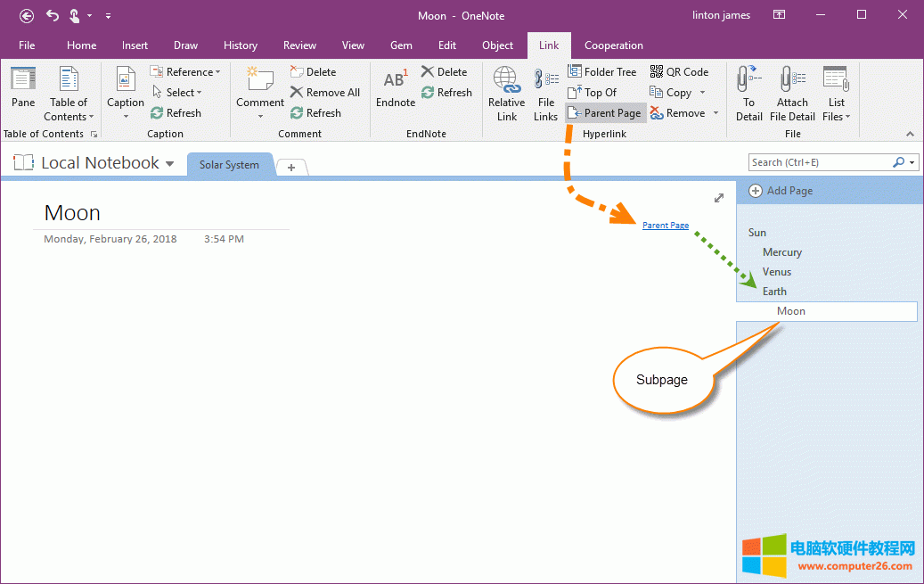Open the Solar System section tab
The image size is (924, 584).
tap(229, 165)
